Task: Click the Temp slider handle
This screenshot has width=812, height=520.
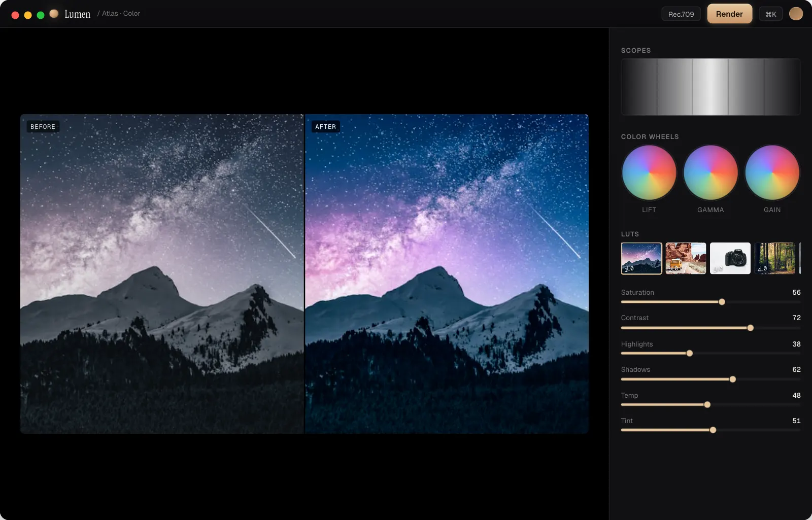Action: [707, 404]
